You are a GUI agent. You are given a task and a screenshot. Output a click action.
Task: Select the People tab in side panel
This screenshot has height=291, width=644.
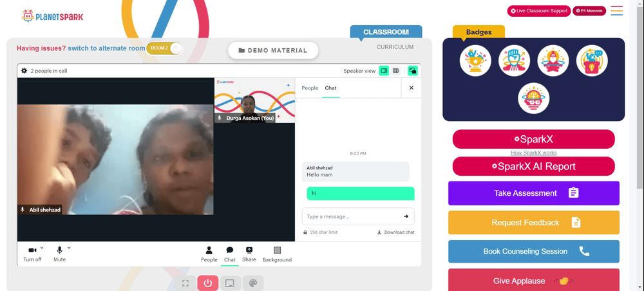(x=310, y=88)
